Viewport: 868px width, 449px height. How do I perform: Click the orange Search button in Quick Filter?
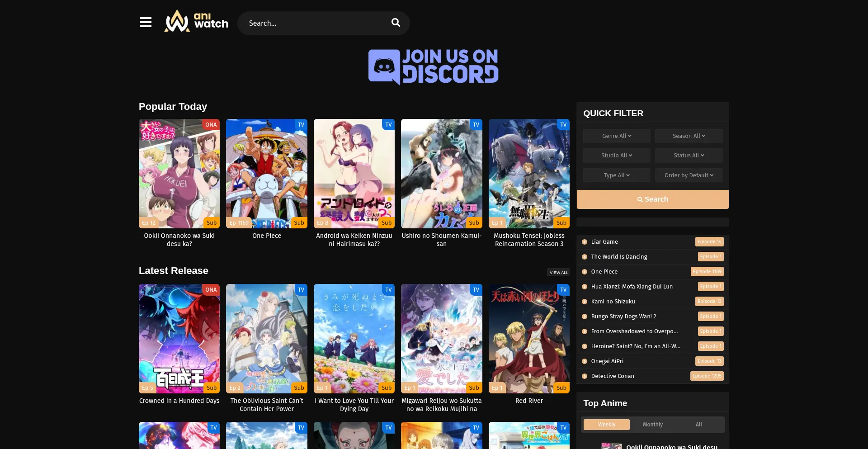[x=653, y=199]
